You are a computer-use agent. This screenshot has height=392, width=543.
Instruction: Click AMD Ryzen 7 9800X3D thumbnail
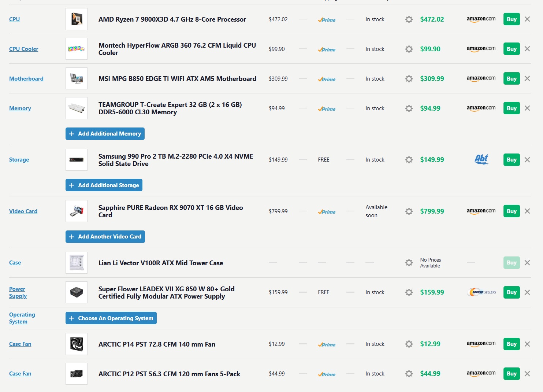click(77, 19)
